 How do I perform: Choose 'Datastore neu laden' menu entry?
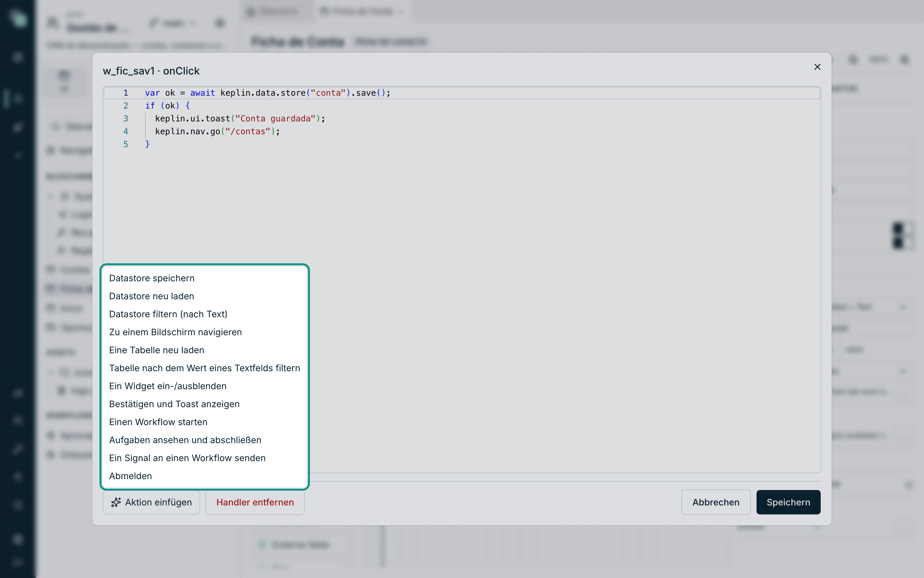pyautogui.click(x=205, y=296)
